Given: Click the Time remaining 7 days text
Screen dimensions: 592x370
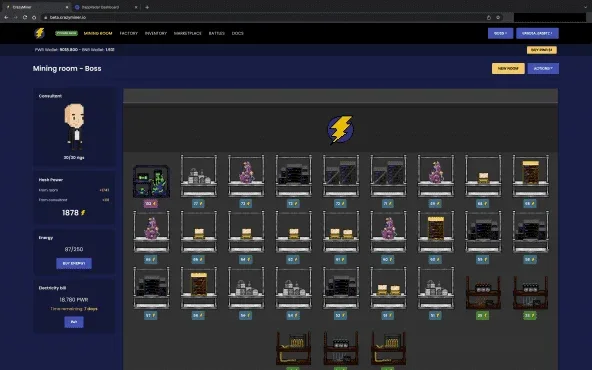Looking at the screenshot, I should [x=74, y=309].
